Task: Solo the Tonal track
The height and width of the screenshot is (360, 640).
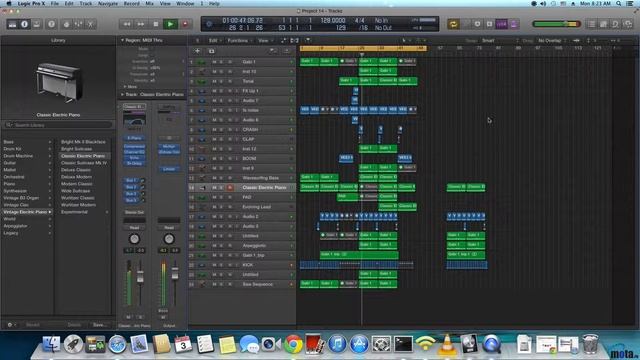Action: pos(222,81)
